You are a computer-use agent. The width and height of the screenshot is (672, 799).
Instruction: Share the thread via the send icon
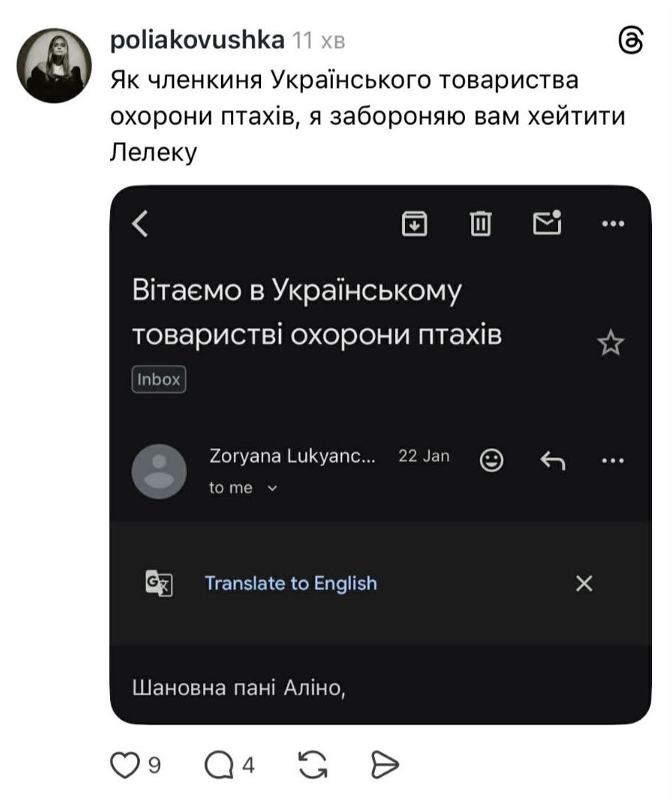pos(383,766)
